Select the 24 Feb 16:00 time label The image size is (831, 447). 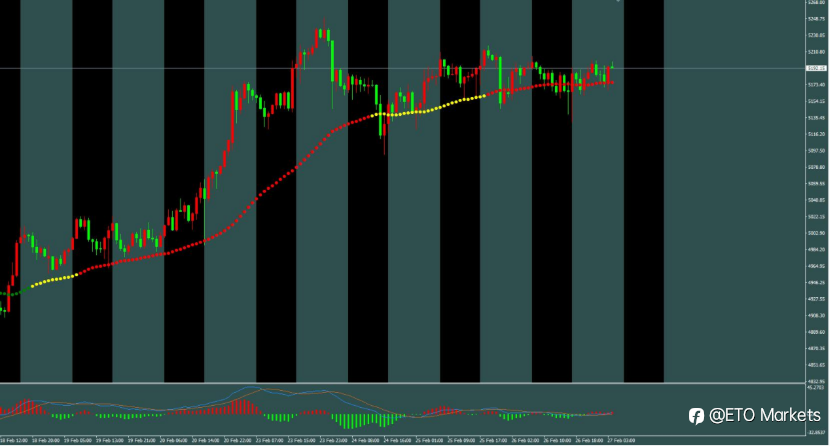[x=397, y=441]
